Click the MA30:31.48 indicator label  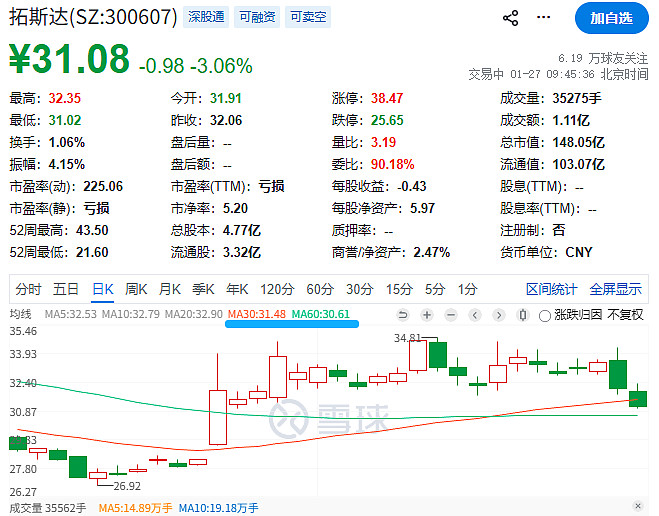[x=257, y=314]
